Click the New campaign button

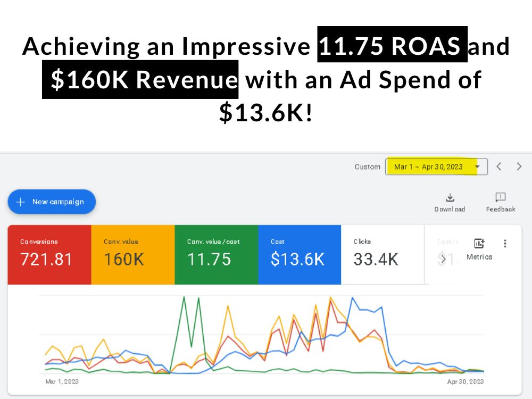point(52,202)
